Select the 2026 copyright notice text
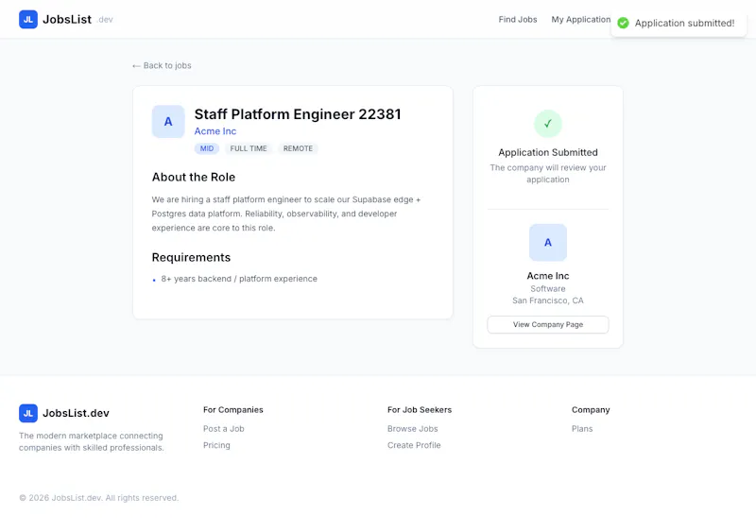The width and height of the screenshot is (756, 532). click(99, 498)
